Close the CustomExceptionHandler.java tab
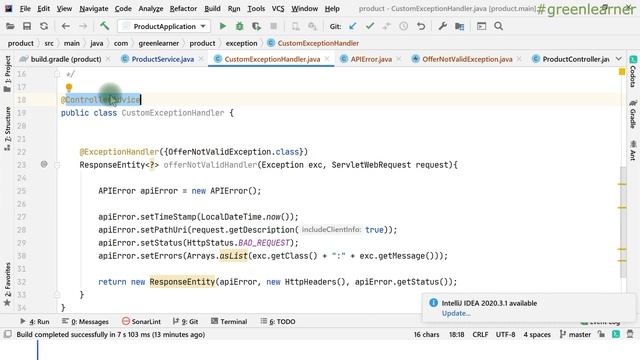This screenshot has height=360, width=640. tap(327, 59)
